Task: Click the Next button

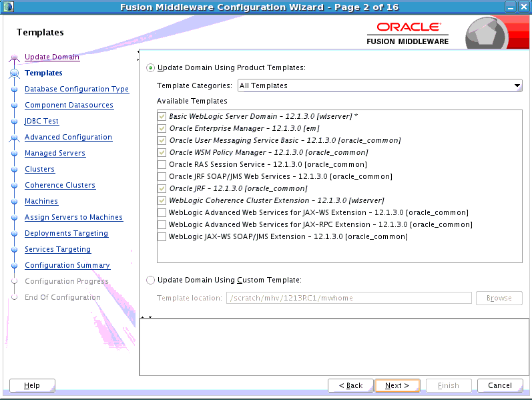Action: click(397, 386)
